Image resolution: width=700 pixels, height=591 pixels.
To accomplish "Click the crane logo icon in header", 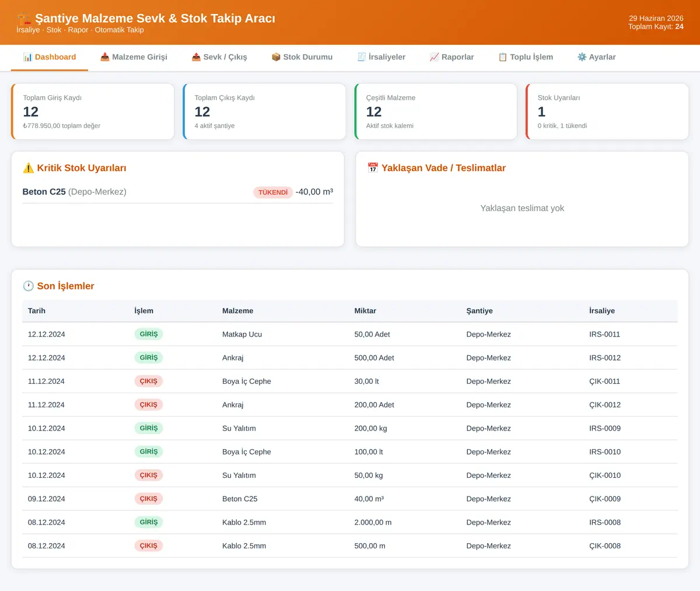I will [24, 19].
